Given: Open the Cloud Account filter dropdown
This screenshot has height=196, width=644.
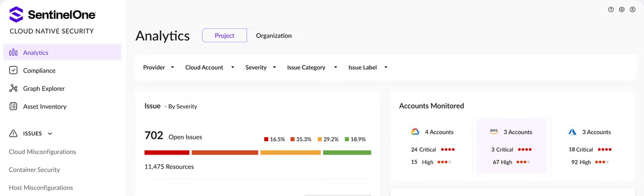Looking at the screenshot, I should coord(210,67).
